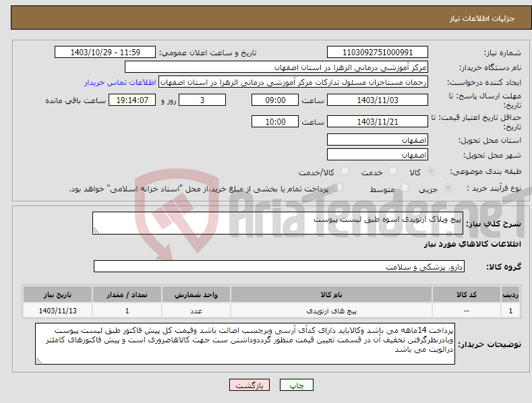Click the delivery province field اصفهان
Image resolution: width=532 pixels, height=403 pixels.
[378, 139]
